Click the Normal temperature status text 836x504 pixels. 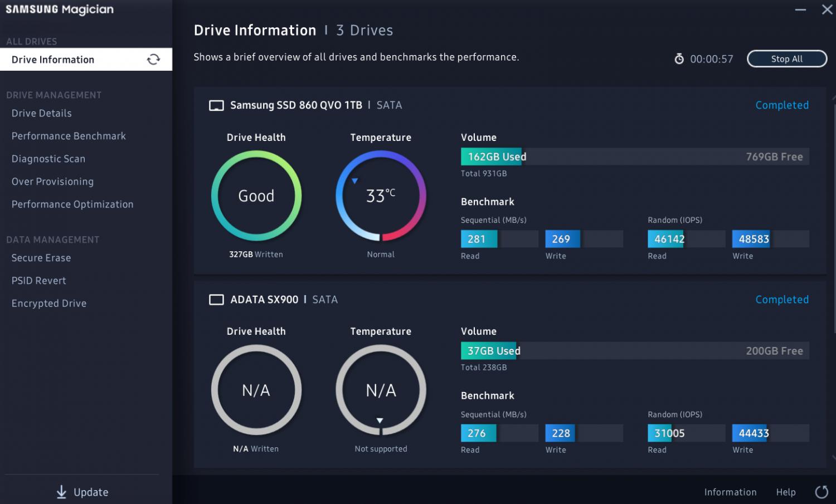tap(381, 255)
